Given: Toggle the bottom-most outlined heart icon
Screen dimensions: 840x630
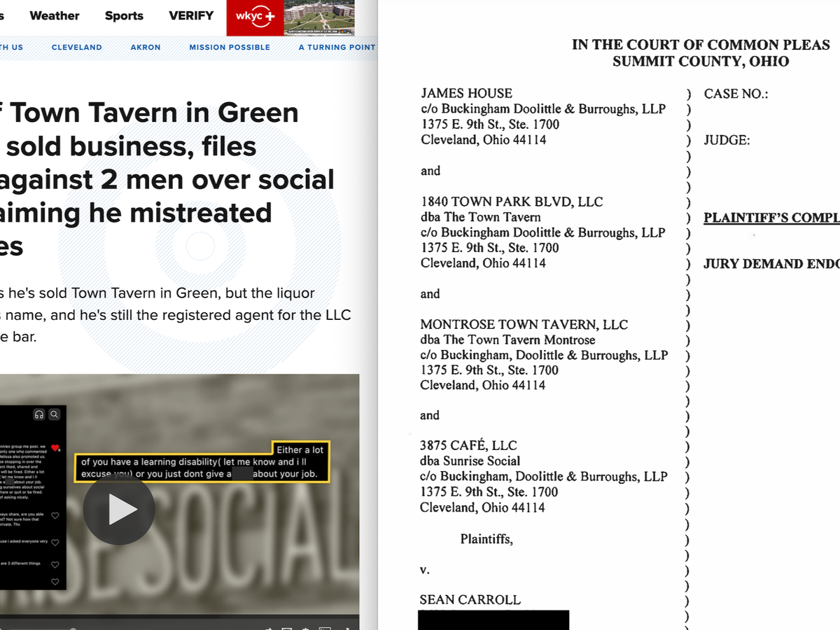Looking at the screenshot, I should tap(55, 582).
